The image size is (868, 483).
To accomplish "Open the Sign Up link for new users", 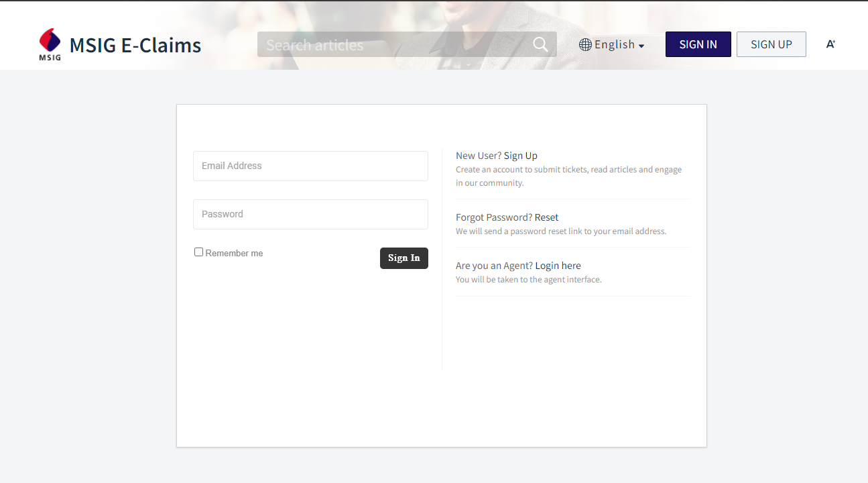I will click(x=521, y=156).
